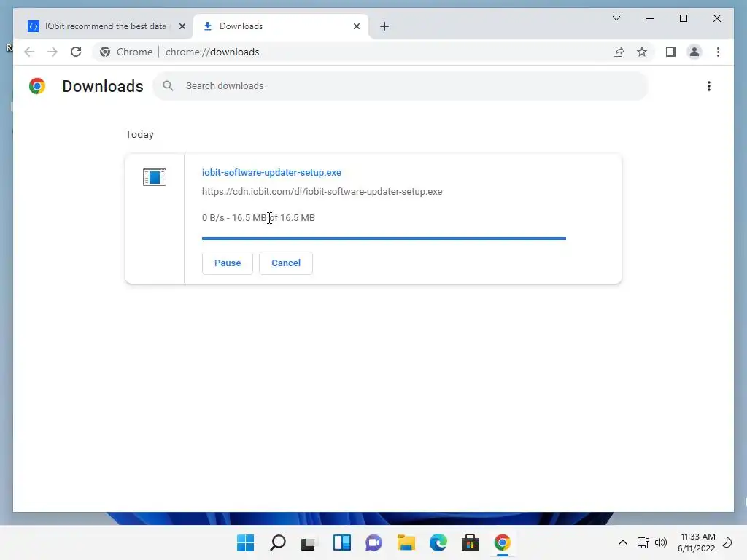Click the cdn.iobit.com download URL
Image resolution: width=747 pixels, height=560 pixels.
322,192
